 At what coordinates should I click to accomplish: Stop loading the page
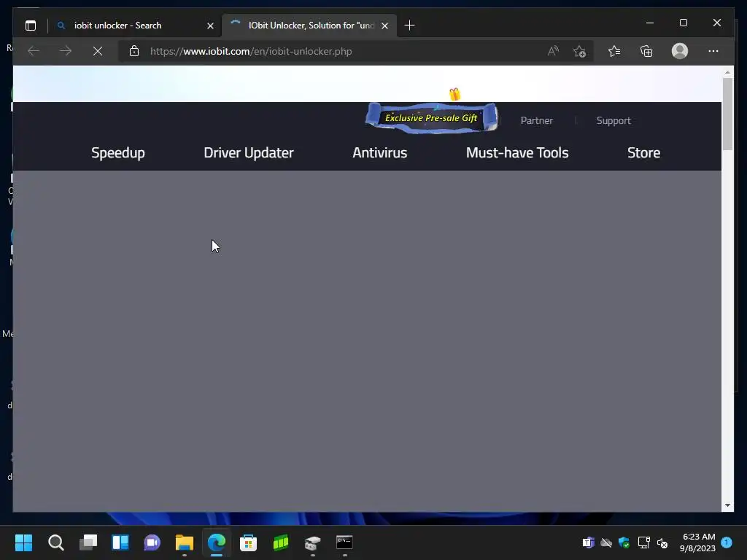(x=98, y=51)
